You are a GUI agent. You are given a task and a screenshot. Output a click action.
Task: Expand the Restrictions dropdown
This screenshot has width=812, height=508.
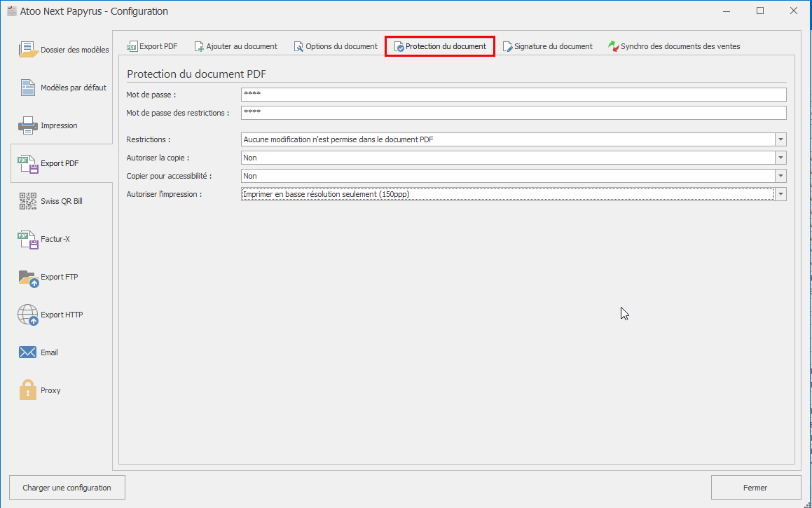coord(780,139)
